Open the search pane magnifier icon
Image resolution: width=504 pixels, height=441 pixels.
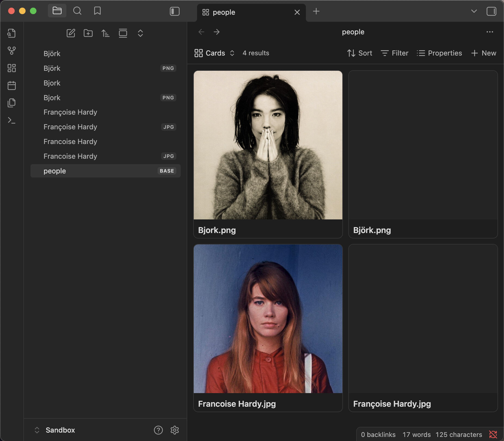pos(77,11)
